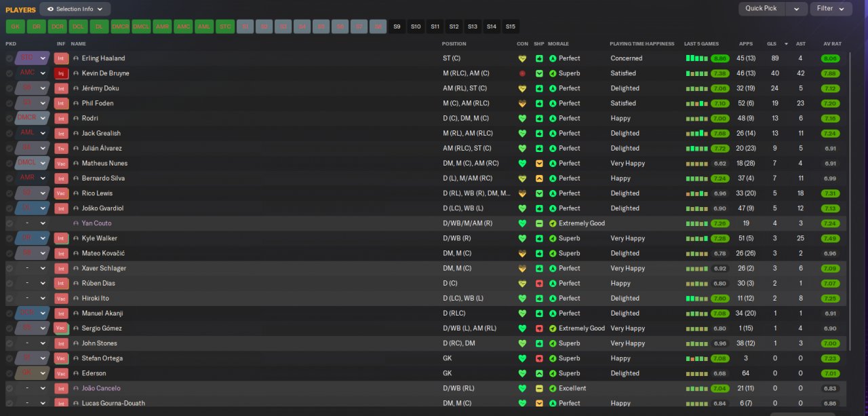Click Julián Álvarez's Trv info badge
The image size is (868, 416).
[x=61, y=148]
